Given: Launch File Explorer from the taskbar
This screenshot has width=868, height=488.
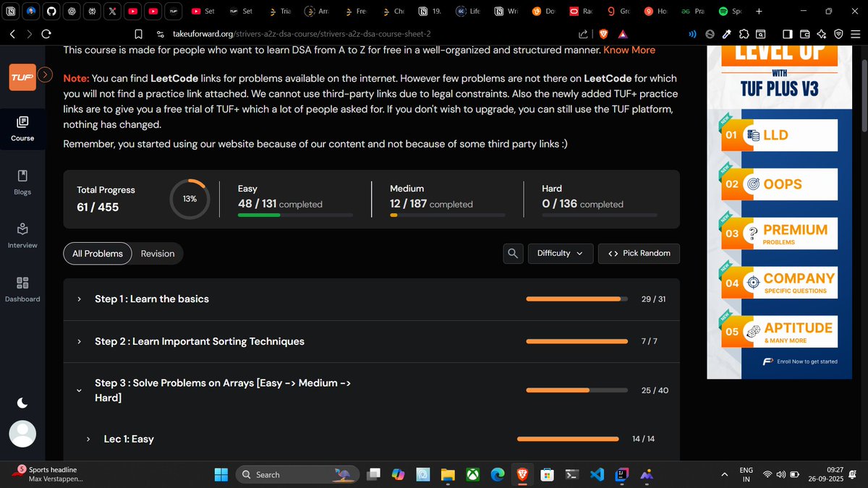Looking at the screenshot, I should [448, 474].
